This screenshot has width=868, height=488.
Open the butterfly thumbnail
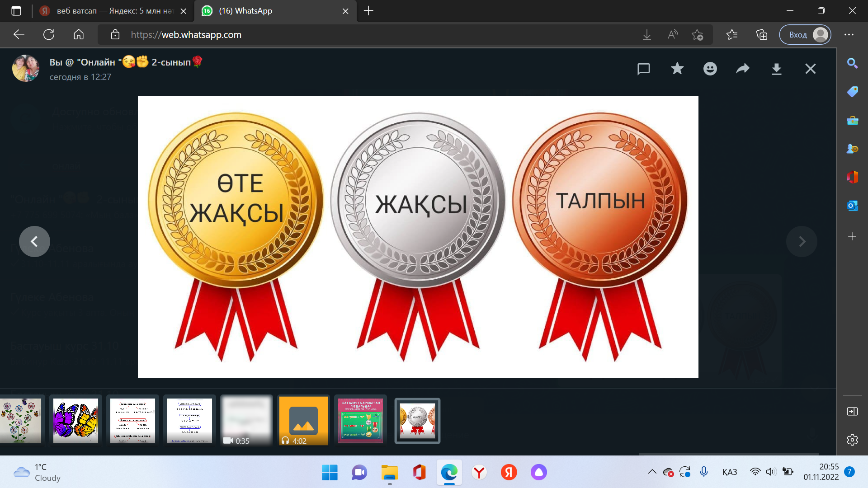click(75, 421)
